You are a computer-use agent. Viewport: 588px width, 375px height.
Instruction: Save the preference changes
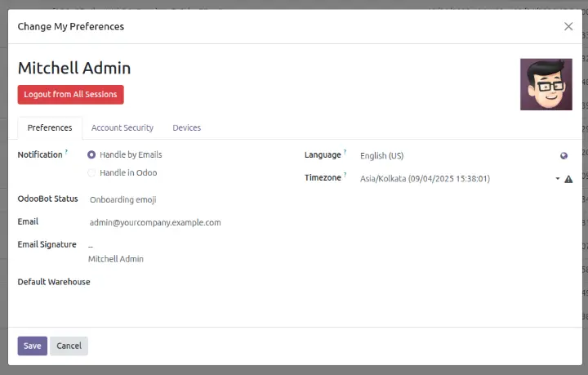[32, 346]
